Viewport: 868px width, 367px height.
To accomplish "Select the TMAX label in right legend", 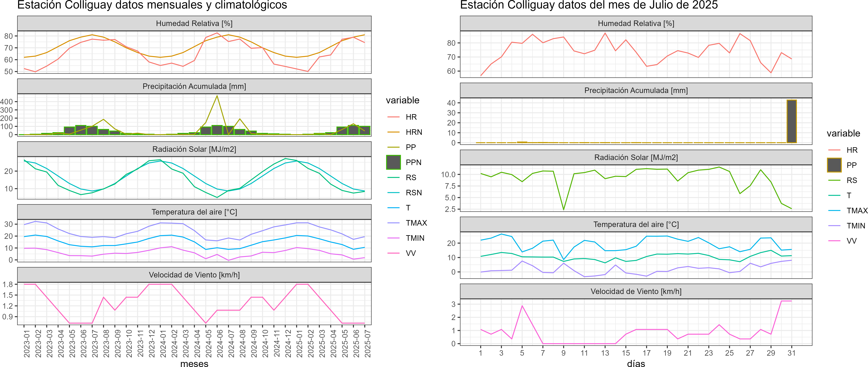I will (857, 211).
